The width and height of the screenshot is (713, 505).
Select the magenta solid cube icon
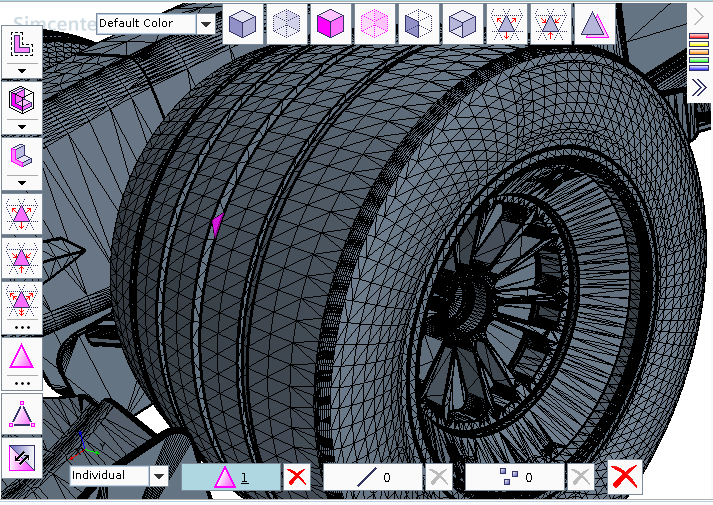(331, 24)
